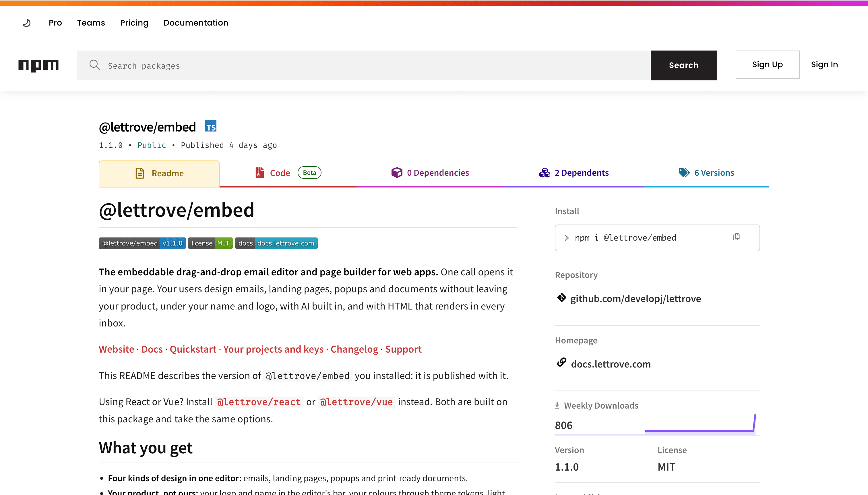
Task: Click the black Search button
Action: [684, 65]
